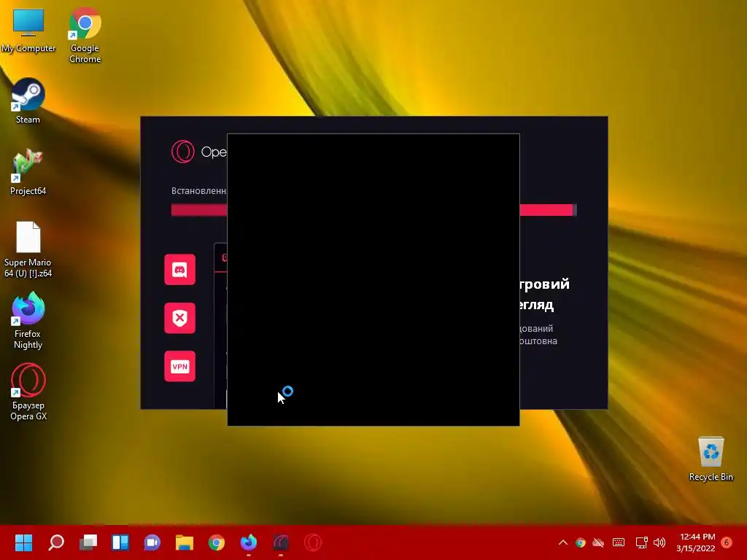Open notifications badge showing 6
The image size is (747, 560).
[727, 542]
